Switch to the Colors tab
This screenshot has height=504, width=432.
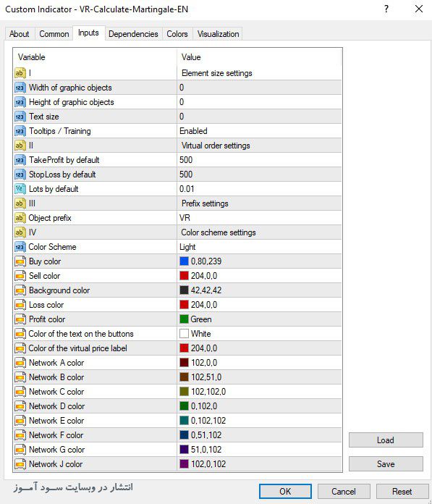[177, 34]
